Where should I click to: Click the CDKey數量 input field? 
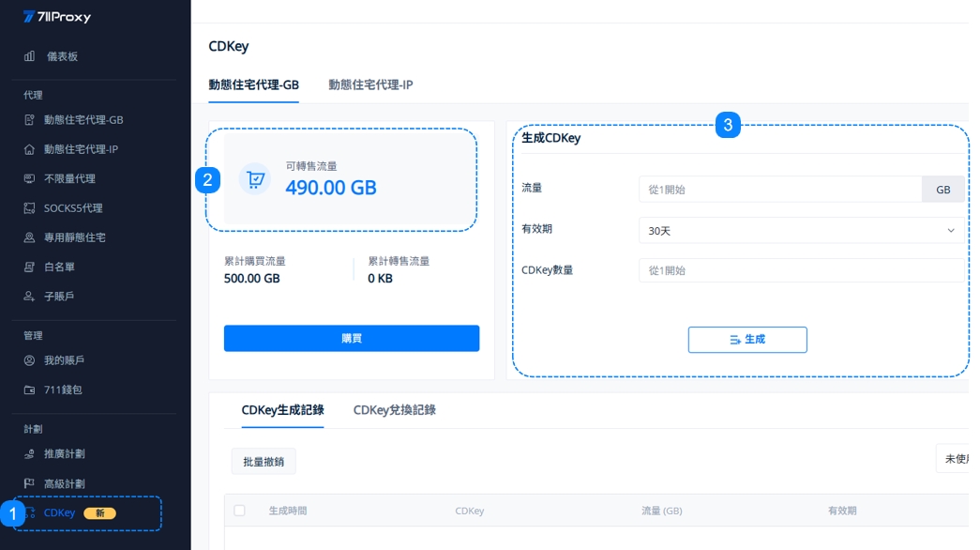coord(802,270)
